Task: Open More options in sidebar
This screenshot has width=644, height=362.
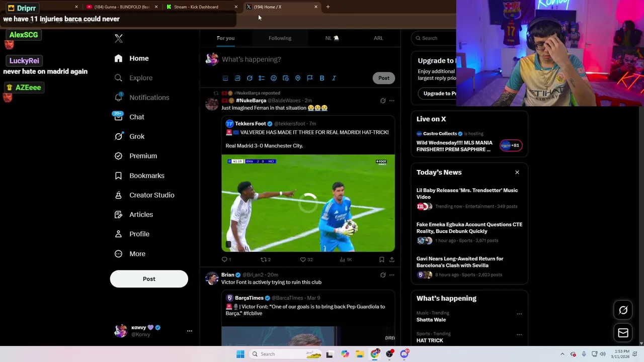Action: pos(130,254)
